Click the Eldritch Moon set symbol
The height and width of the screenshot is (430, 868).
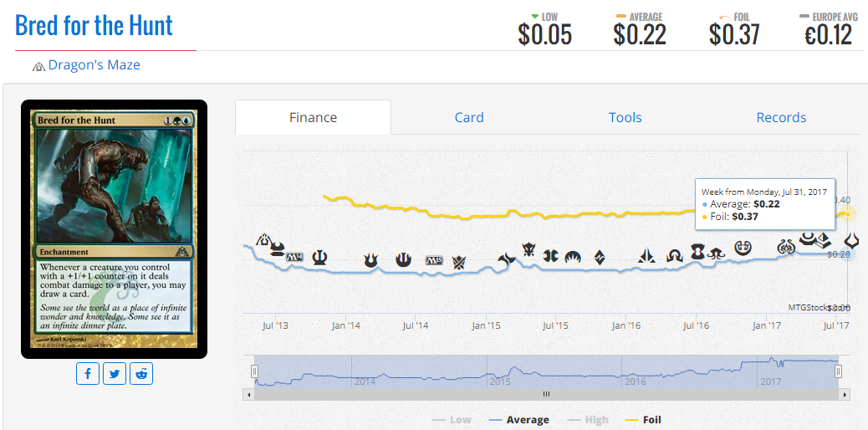(715, 253)
